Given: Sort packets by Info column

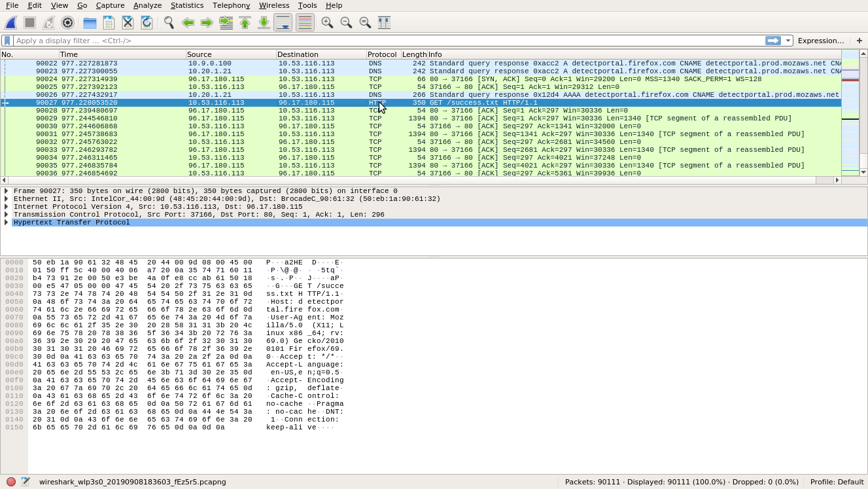Looking at the screenshot, I should click(x=634, y=54).
